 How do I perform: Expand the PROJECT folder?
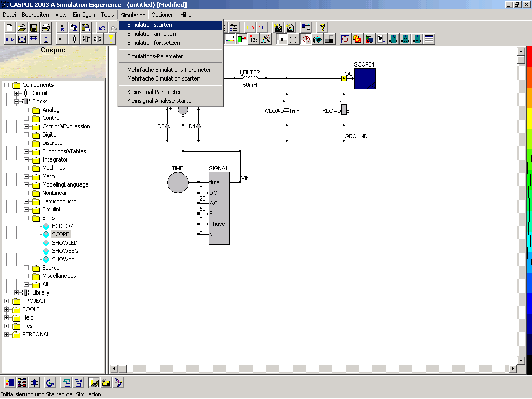click(x=6, y=301)
